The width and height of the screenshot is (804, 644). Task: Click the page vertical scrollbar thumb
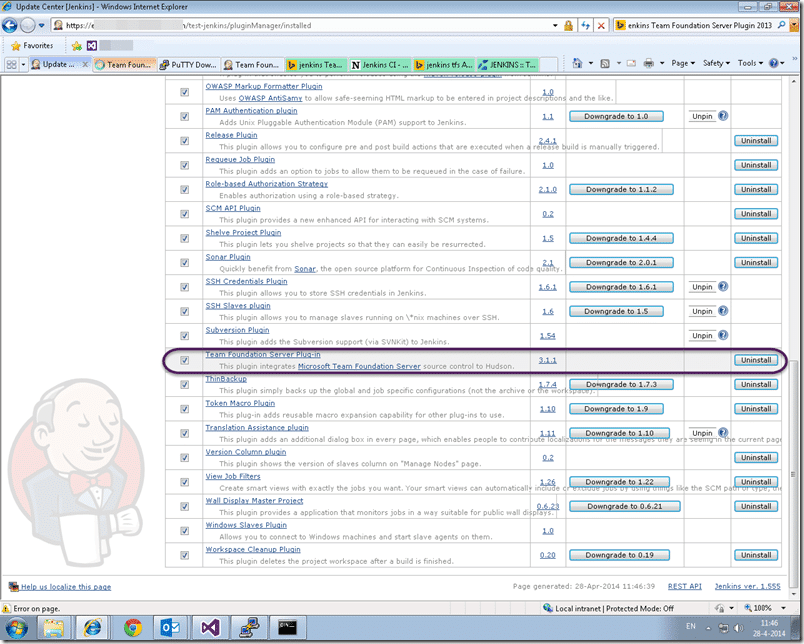tap(794, 472)
